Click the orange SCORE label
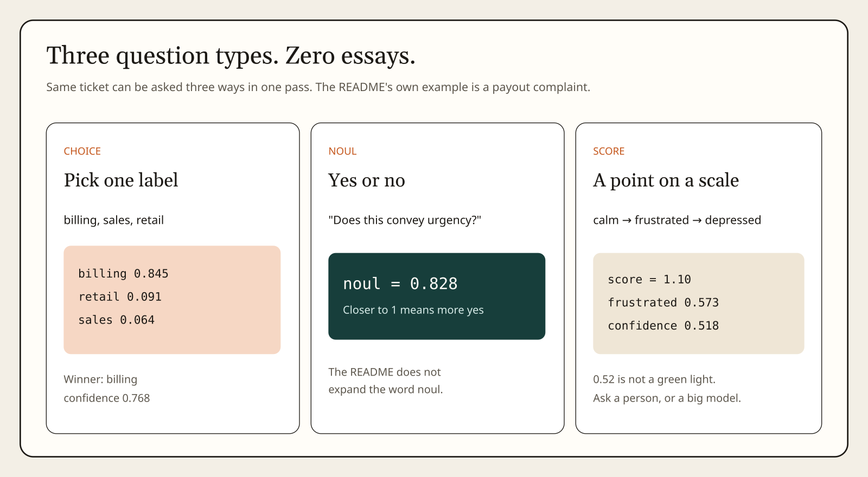868x477 pixels. point(609,151)
